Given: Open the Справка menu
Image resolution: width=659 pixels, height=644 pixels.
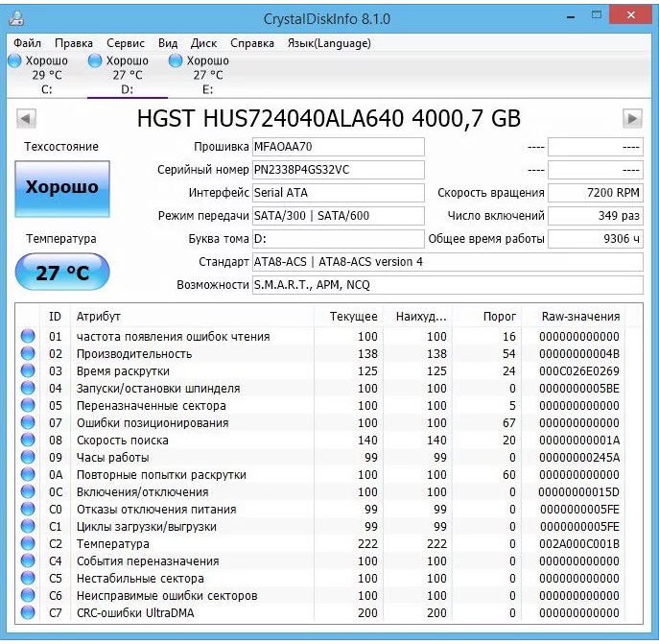Looking at the screenshot, I should [x=251, y=43].
